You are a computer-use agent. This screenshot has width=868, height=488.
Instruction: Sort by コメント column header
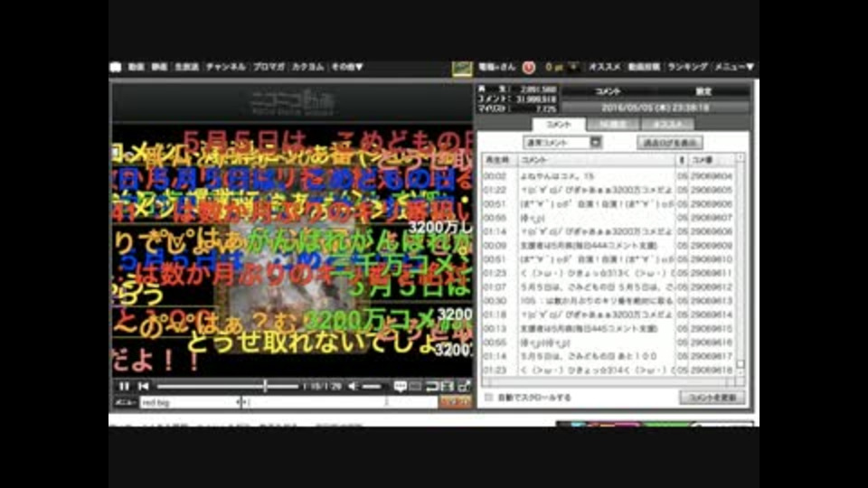pos(596,160)
